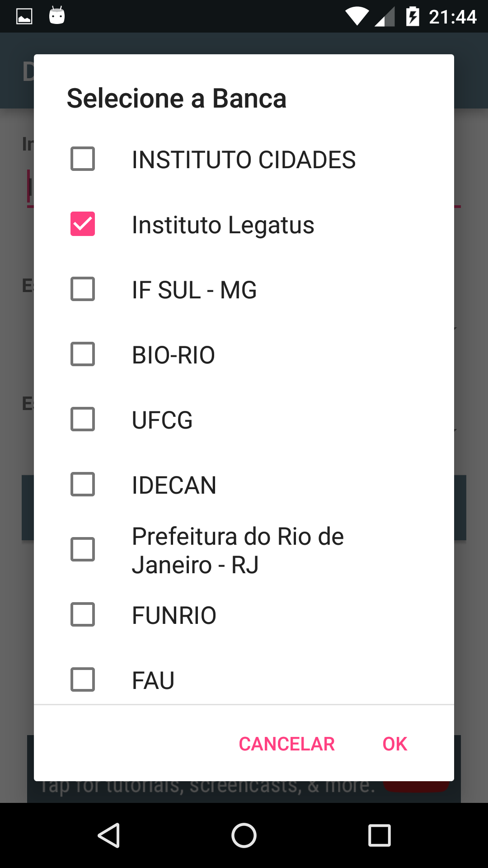This screenshot has width=488, height=868.
Task: Tap the clock showing 21:44
Action: (x=452, y=17)
